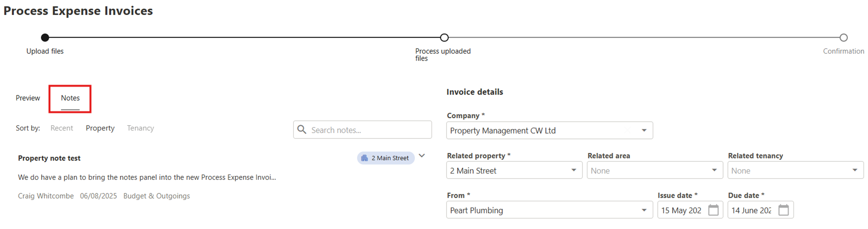Open the Related property dropdown

coord(573,171)
